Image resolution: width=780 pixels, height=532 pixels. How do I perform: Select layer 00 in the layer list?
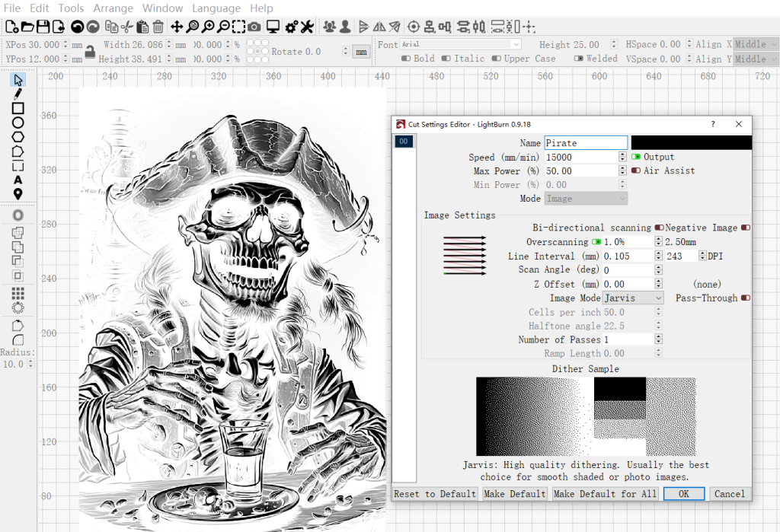[x=404, y=142]
